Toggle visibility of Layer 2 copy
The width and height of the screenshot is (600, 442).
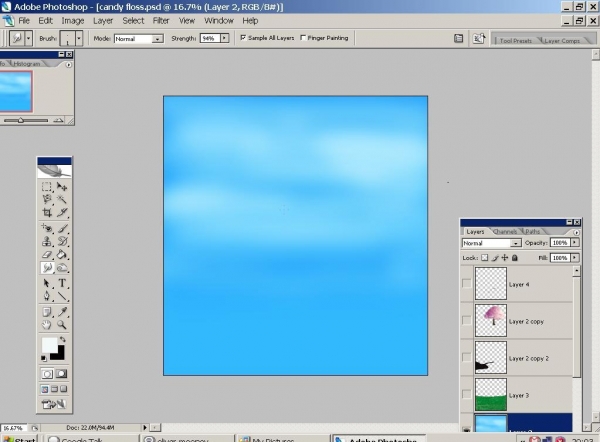(466, 320)
